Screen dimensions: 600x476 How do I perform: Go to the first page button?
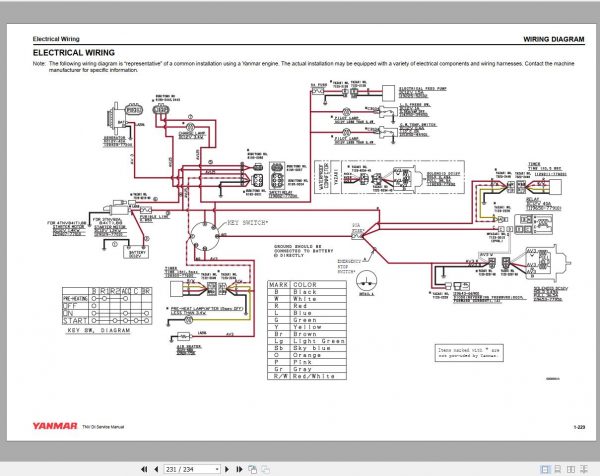(x=144, y=469)
